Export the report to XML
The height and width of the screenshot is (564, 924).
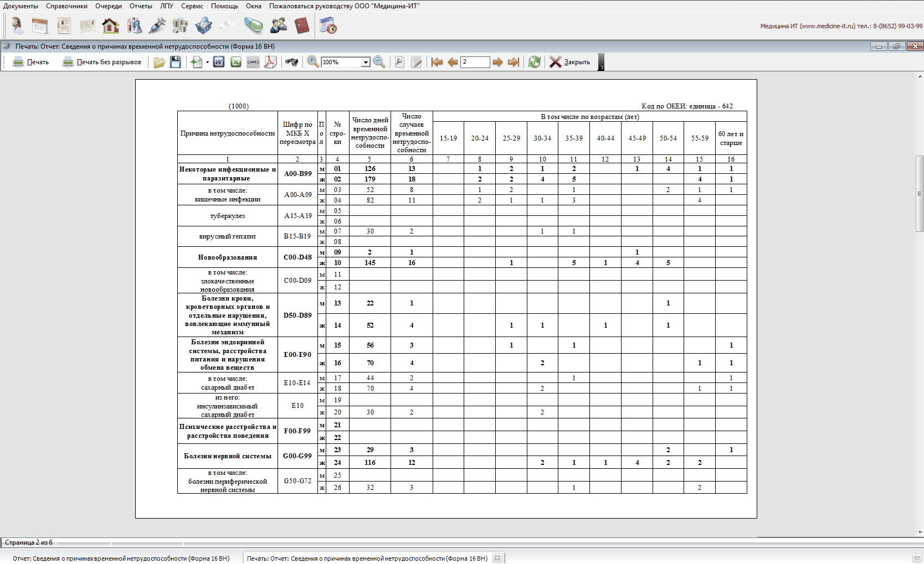253,62
